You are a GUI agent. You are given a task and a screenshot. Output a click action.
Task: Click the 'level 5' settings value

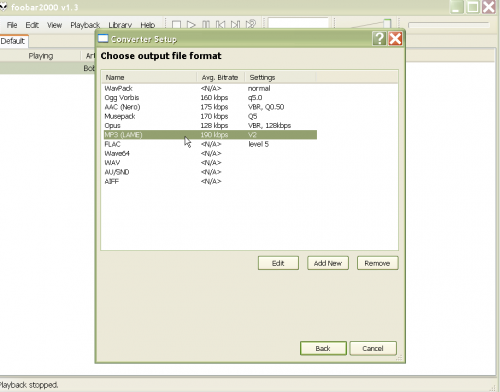[258, 144]
